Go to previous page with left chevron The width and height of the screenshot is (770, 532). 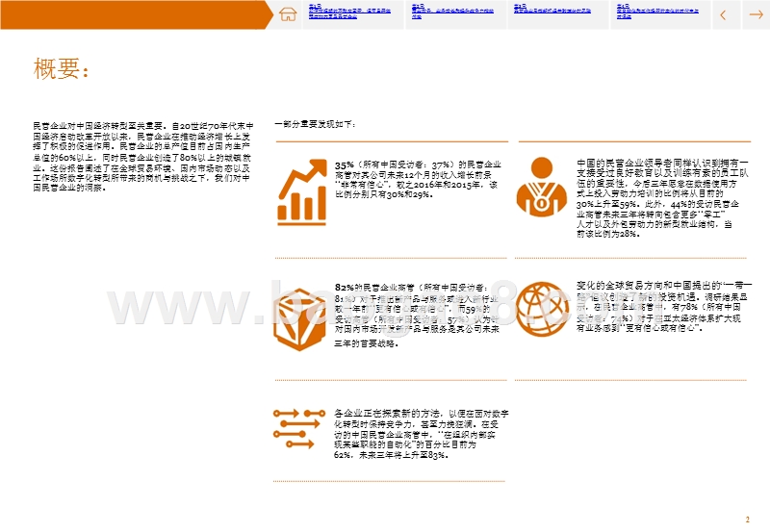pyautogui.click(x=723, y=15)
